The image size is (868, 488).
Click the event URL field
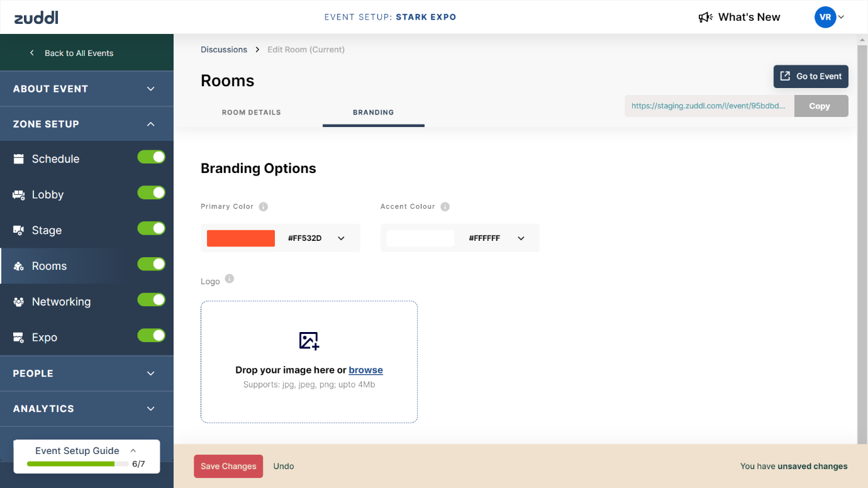709,106
